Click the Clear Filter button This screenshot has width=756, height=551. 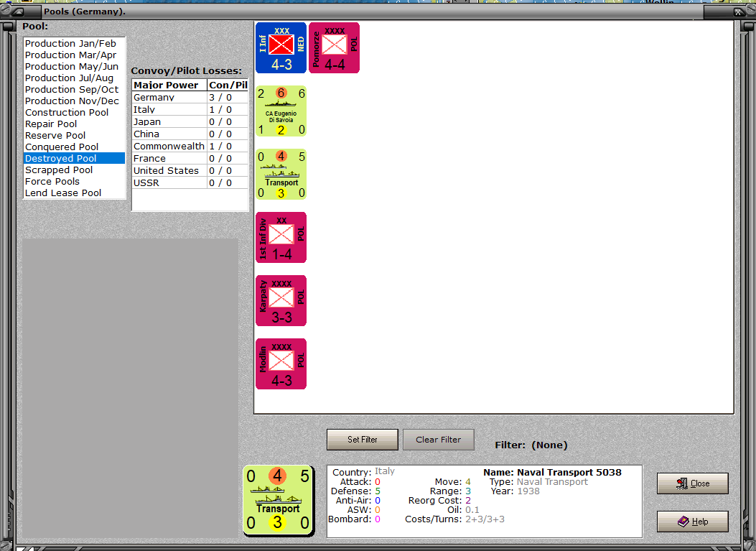[x=438, y=440]
